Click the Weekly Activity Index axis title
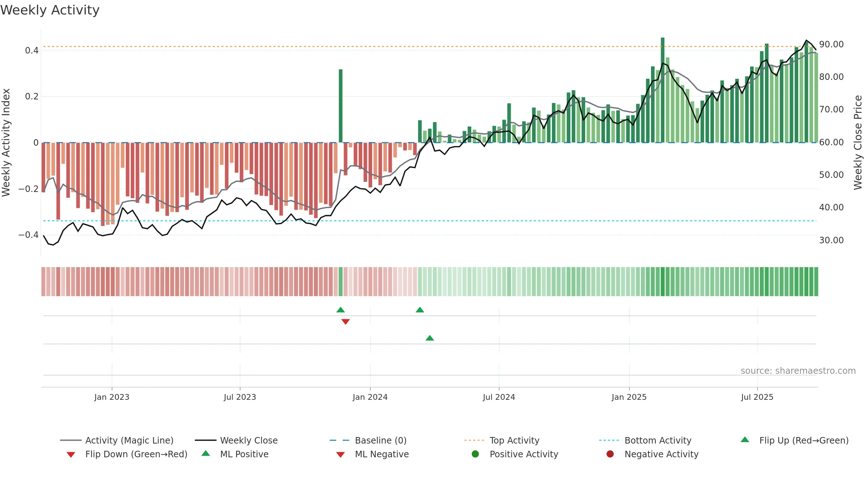 [x=6, y=142]
